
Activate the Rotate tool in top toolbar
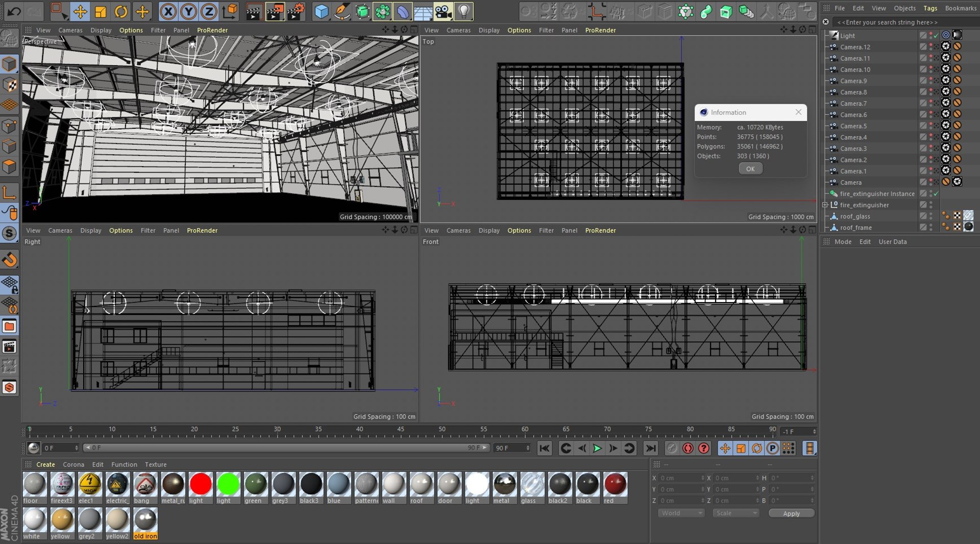(121, 11)
